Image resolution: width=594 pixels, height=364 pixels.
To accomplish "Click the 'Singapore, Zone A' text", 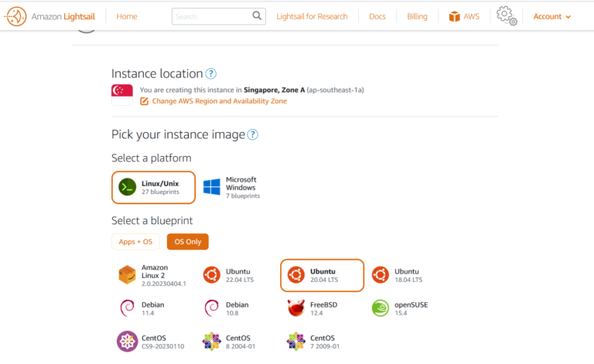I will coord(275,90).
